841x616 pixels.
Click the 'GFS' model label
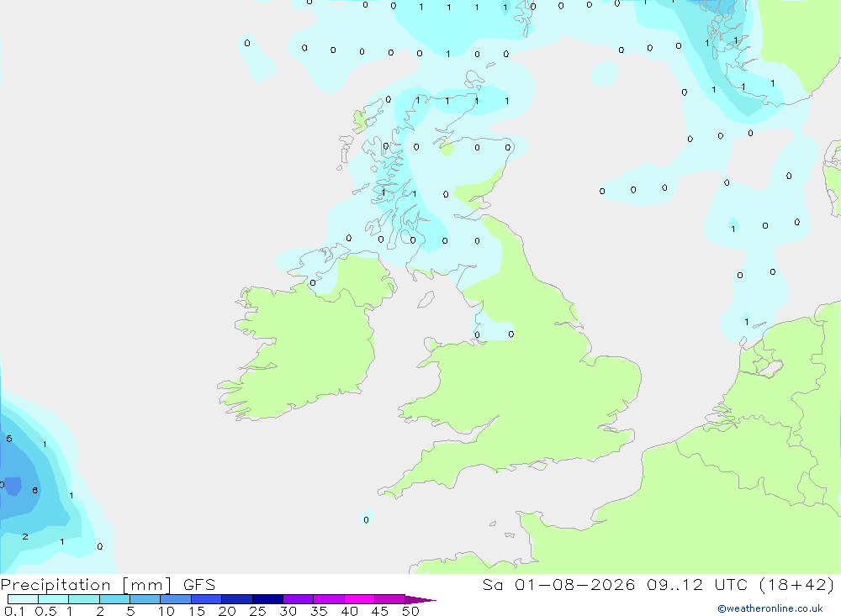click(199, 585)
